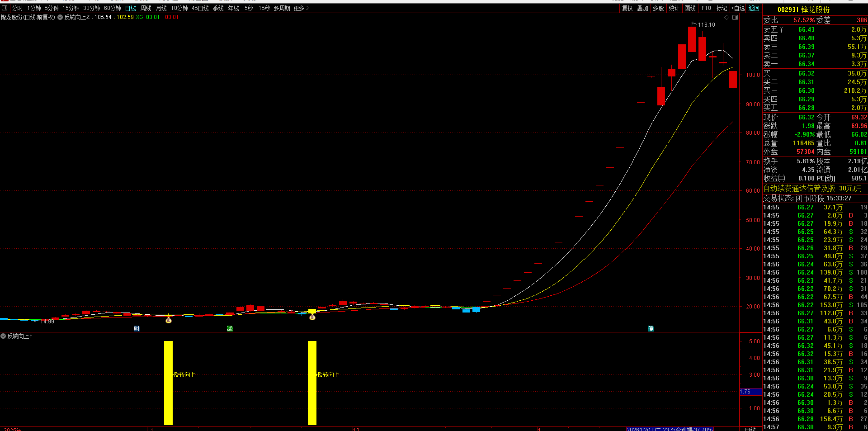This screenshot has width=868, height=431.
Task: Select the 30分钟 period
Action: (92, 8)
